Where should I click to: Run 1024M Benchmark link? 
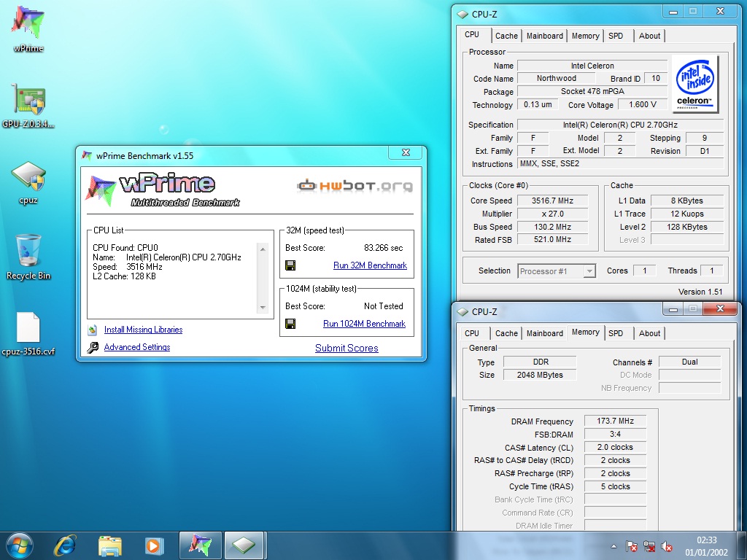click(x=365, y=324)
